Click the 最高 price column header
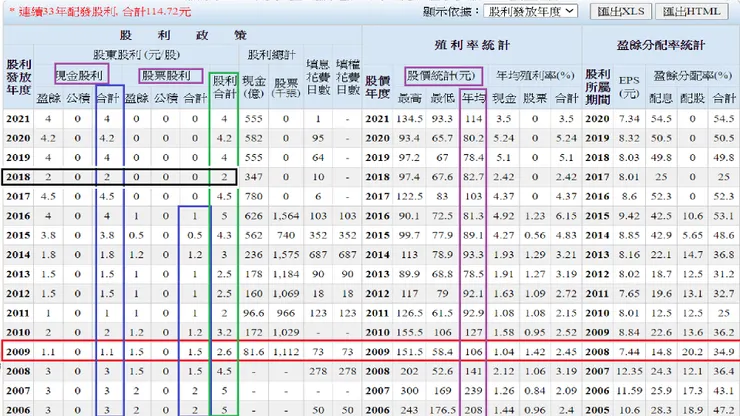The height and width of the screenshot is (416, 740). coord(409,98)
